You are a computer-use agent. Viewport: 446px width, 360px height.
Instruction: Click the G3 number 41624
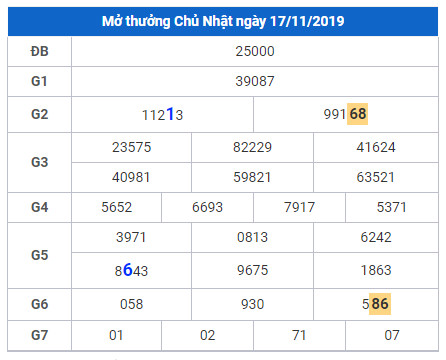376,147
